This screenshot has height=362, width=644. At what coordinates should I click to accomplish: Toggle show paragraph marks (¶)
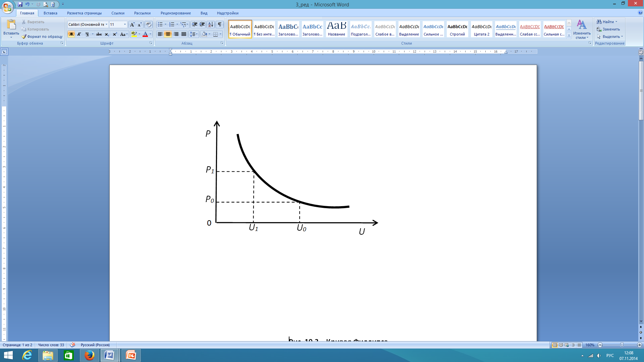220,24
